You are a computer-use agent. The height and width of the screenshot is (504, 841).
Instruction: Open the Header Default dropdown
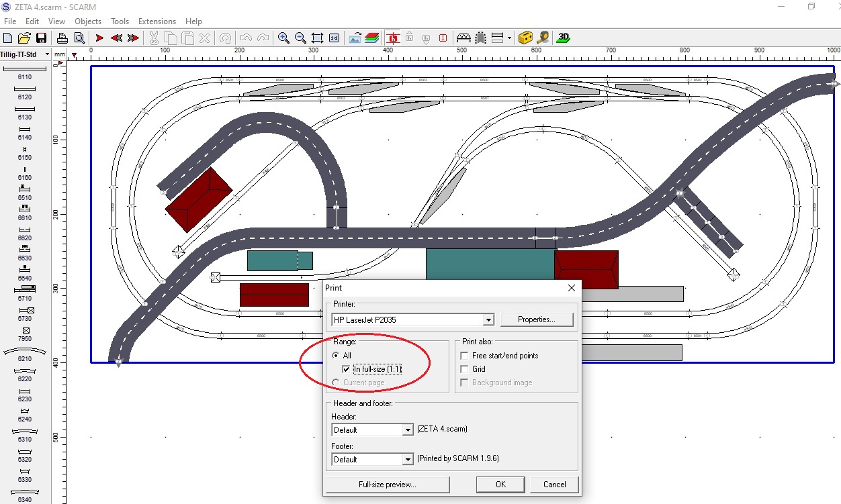pyautogui.click(x=407, y=430)
